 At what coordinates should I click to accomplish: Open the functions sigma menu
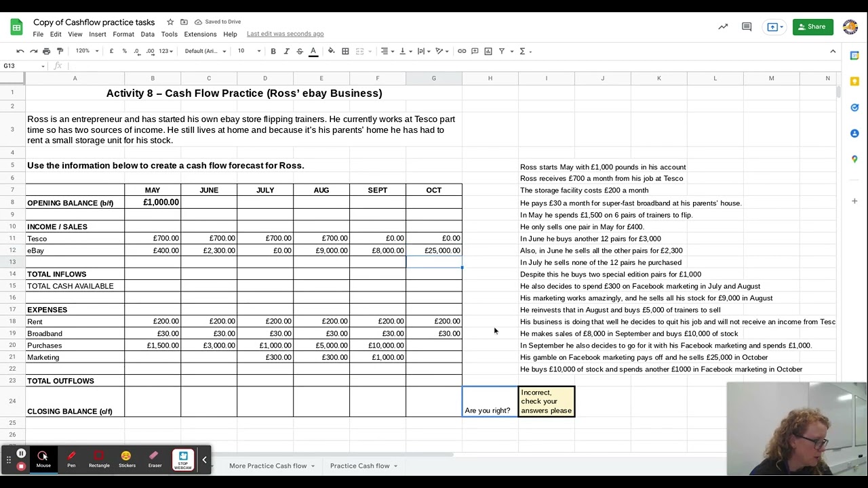(525, 51)
